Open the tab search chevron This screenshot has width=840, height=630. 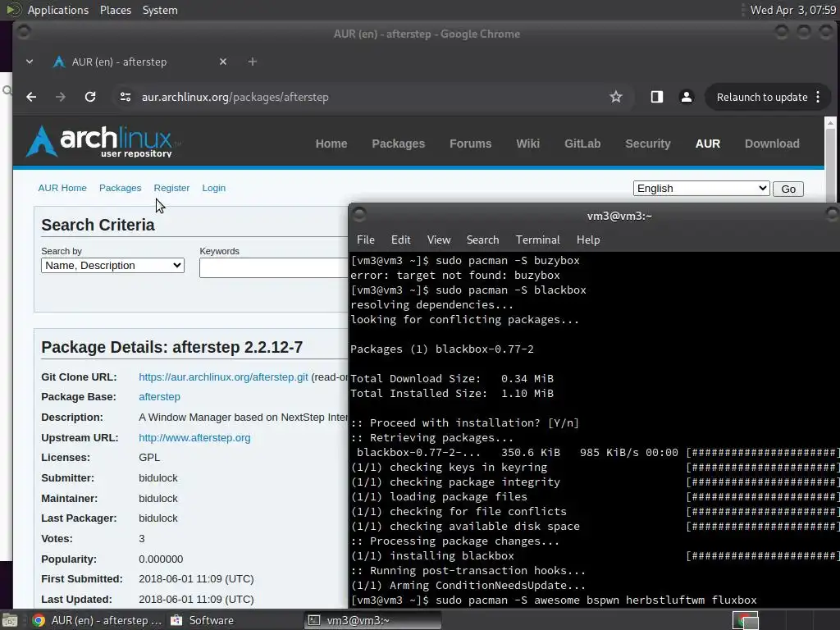point(30,62)
